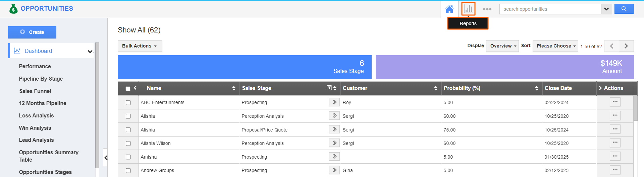Collapse the Dashboard section chevron
Viewport: 644px width, 177px height.
[90, 52]
